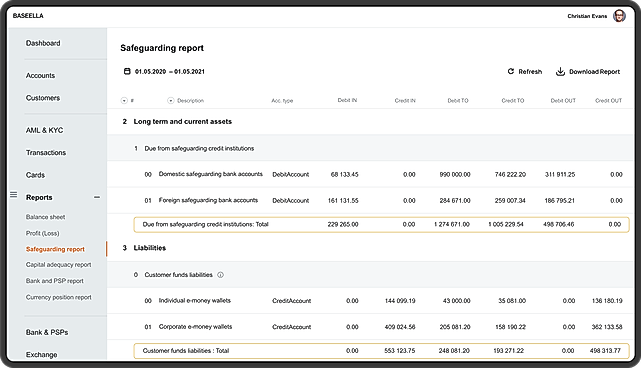641x368 pixels.
Task: Open the Customers section
Action: 43,98
